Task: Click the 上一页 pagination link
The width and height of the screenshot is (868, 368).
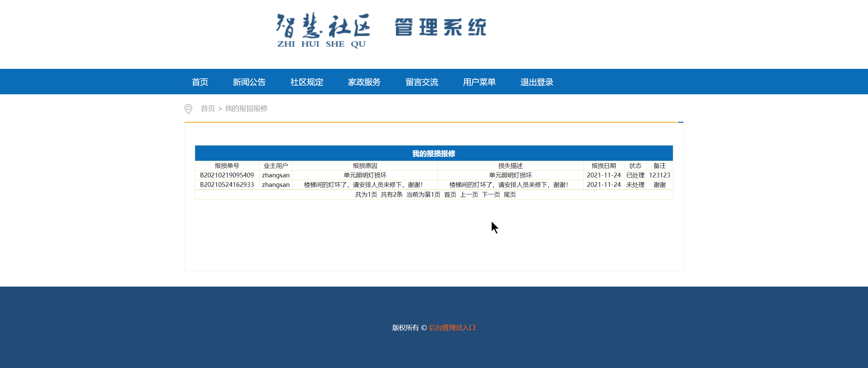Action: click(469, 195)
